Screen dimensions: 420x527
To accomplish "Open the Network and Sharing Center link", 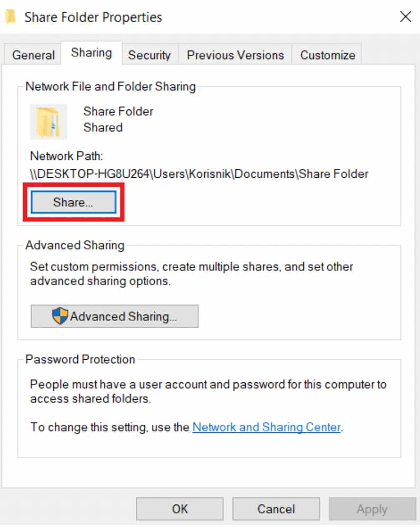I will [267, 427].
